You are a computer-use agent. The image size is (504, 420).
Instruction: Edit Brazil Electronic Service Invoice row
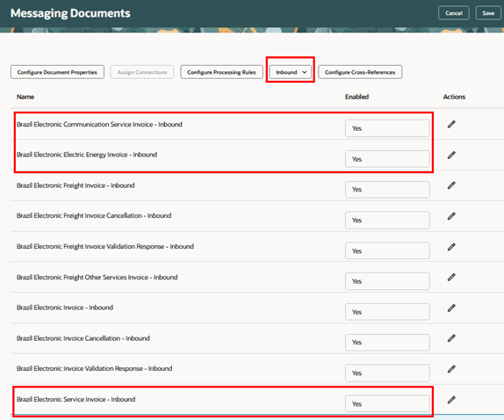pyautogui.click(x=451, y=400)
